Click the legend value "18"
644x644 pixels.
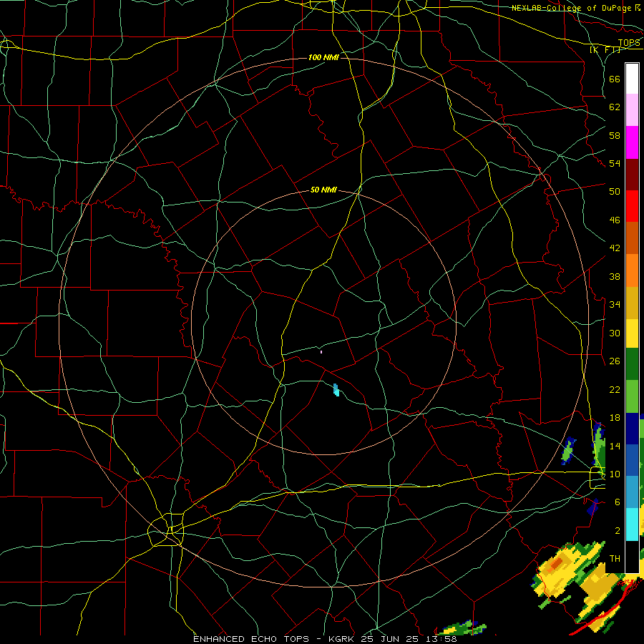[x=615, y=418]
